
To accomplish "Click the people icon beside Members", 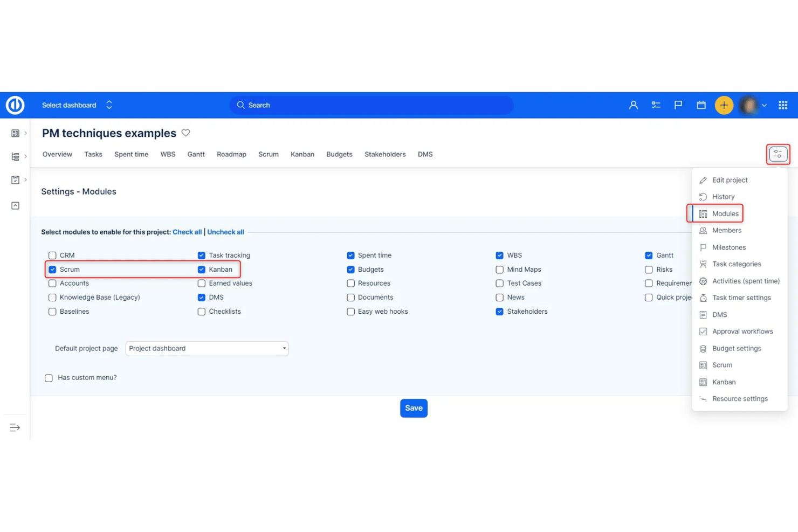I will (x=703, y=230).
